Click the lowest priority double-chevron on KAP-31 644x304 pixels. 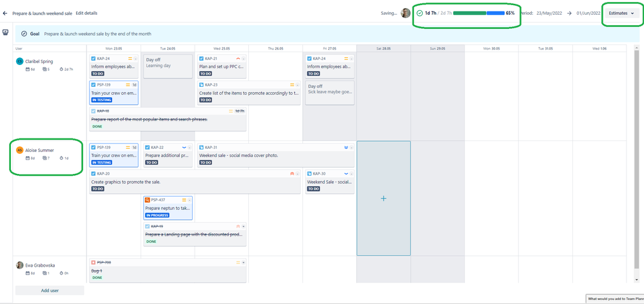click(x=346, y=147)
